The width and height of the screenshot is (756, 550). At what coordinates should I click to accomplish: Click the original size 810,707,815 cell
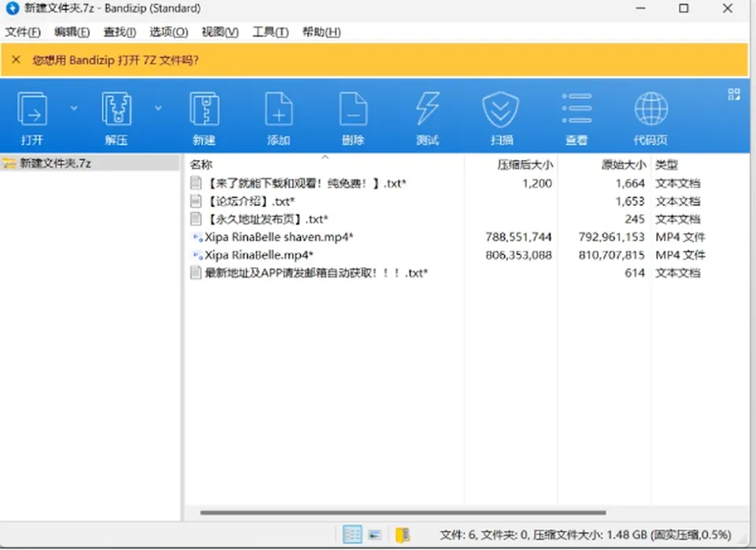tap(611, 255)
